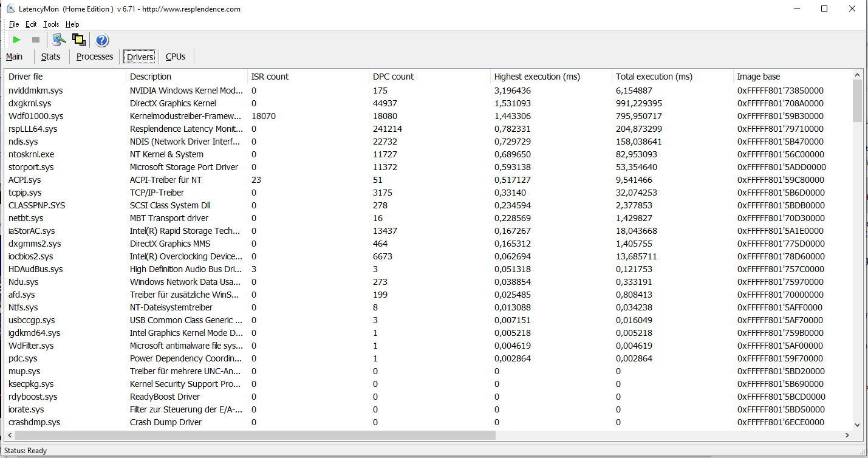
Task: Select the WdFilter.sys driver row
Action: 428,346
